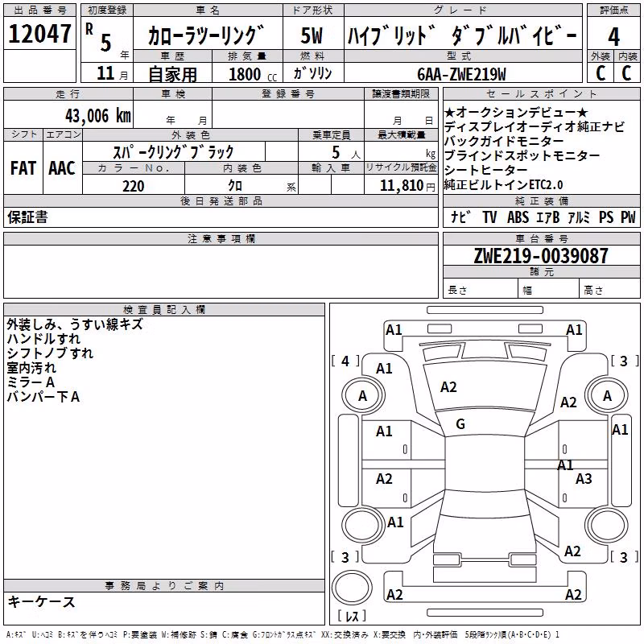Select the inspector note ミラーA
Screen dimensions: 644x644
31,382
